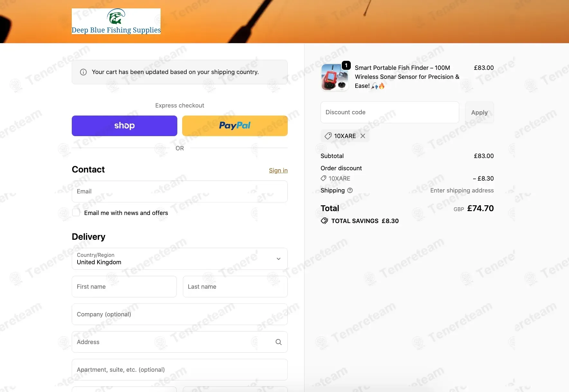
Task: Pay with Shop Pay express button
Action: coord(125,126)
